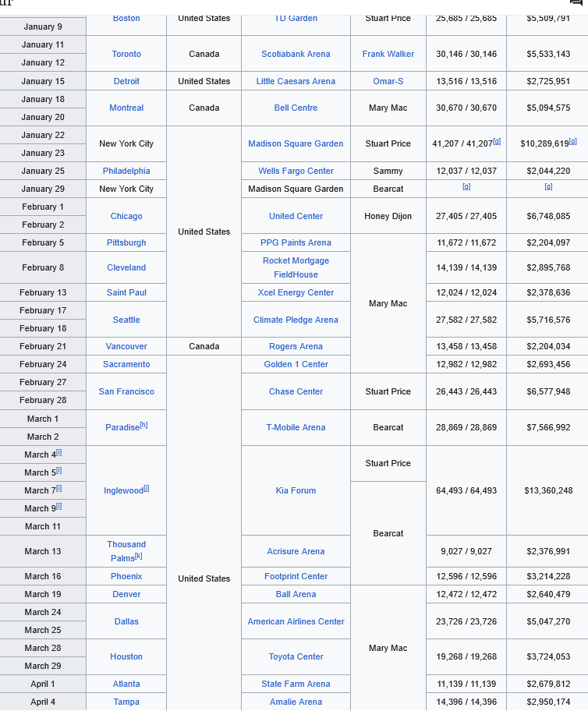Viewport: 588px width, 711px height.
Task: Open the Madison Square Garden link
Action: point(296,143)
